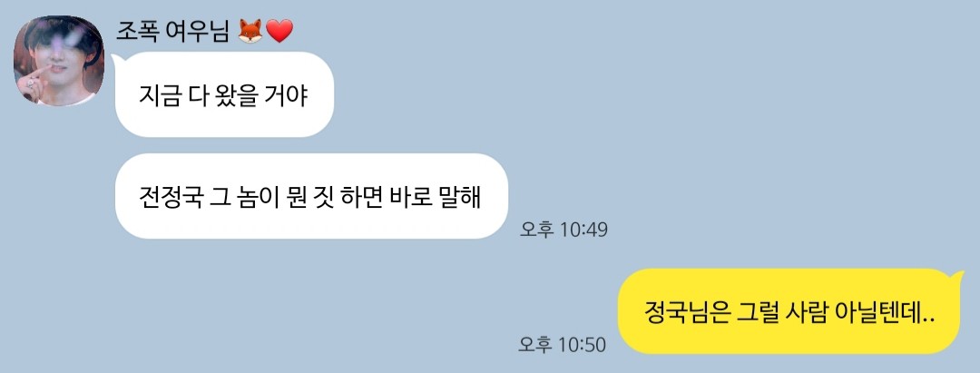Open the sender's profile picture
The height and width of the screenshot is (373, 980).
59,61
